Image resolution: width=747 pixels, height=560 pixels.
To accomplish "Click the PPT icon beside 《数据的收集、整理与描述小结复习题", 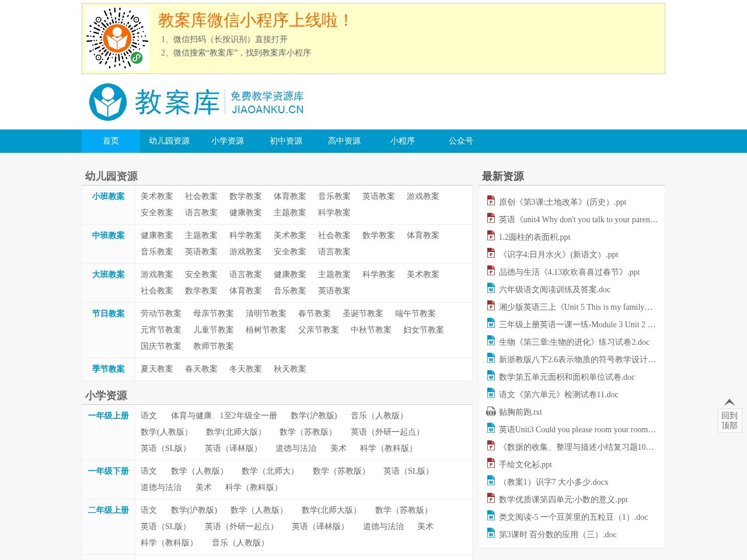I will pyautogui.click(x=491, y=446).
